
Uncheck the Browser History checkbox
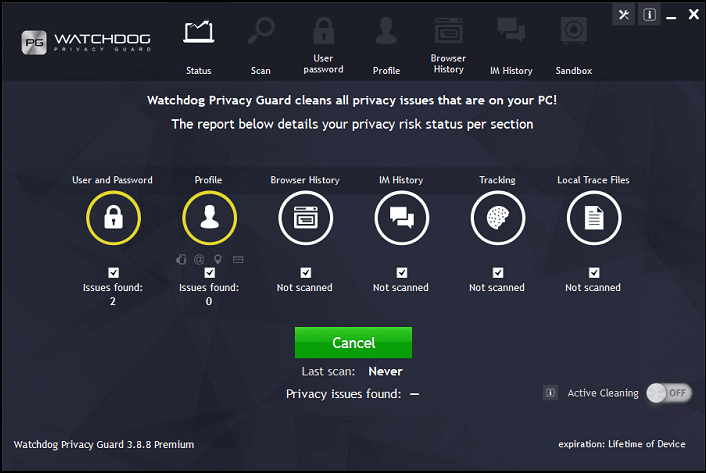pyautogui.click(x=305, y=272)
